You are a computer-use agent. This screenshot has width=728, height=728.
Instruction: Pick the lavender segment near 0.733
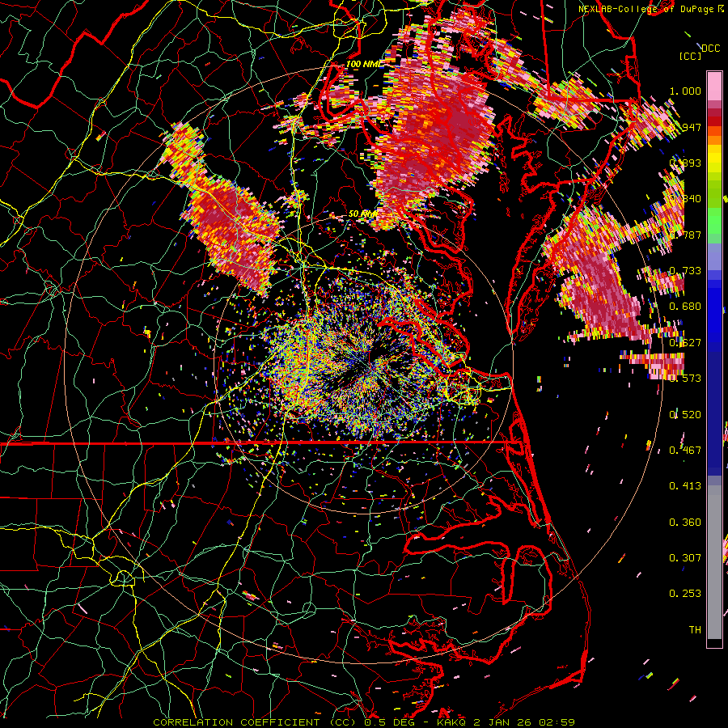tap(714, 256)
